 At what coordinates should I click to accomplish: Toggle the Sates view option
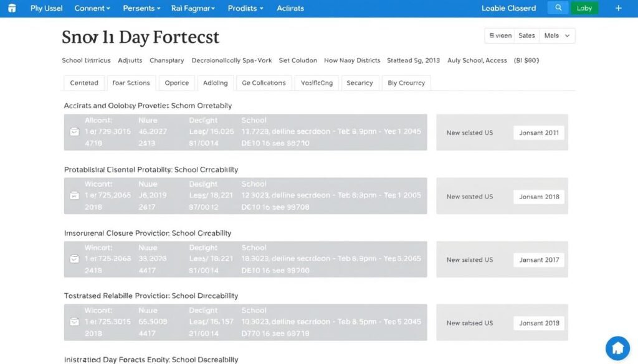(526, 35)
